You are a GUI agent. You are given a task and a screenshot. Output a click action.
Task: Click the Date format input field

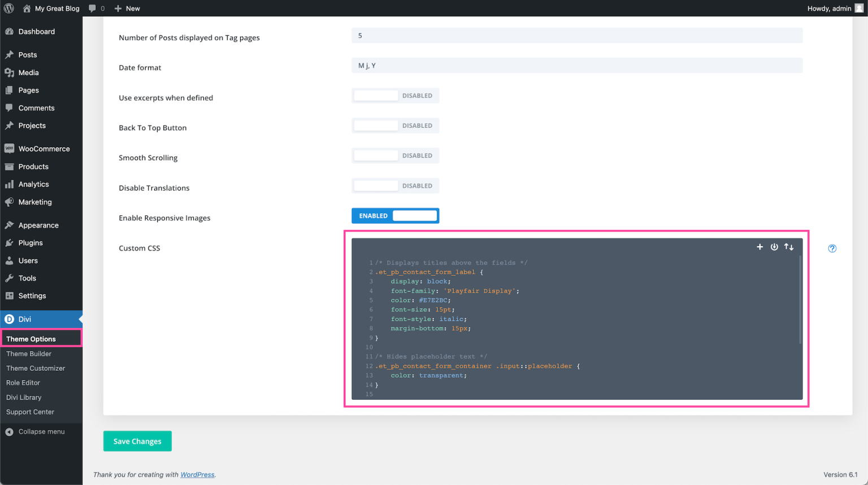pyautogui.click(x=576, y=65)
